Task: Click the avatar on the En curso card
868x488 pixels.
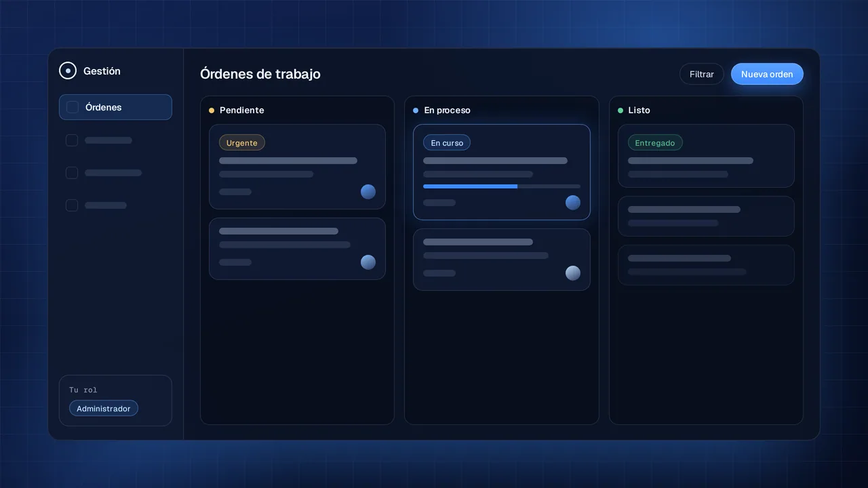Action: coord(573,203)
